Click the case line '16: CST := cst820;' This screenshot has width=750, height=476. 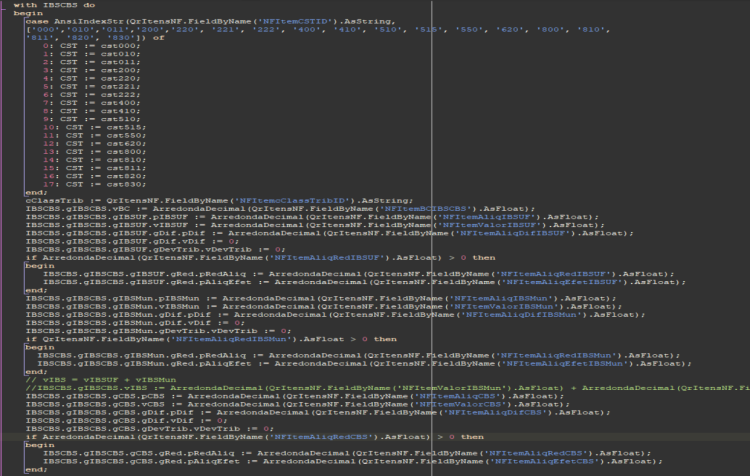click(x=94, y=176)
